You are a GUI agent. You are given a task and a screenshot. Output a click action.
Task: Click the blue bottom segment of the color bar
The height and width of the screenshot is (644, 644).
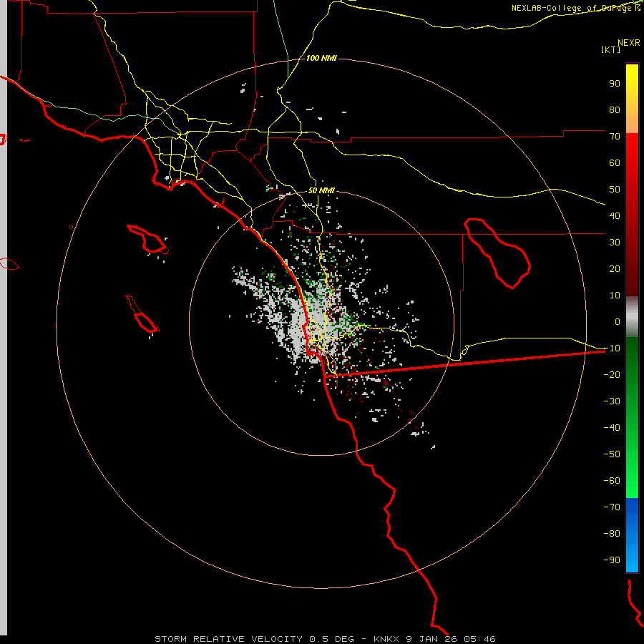point(632,535)
